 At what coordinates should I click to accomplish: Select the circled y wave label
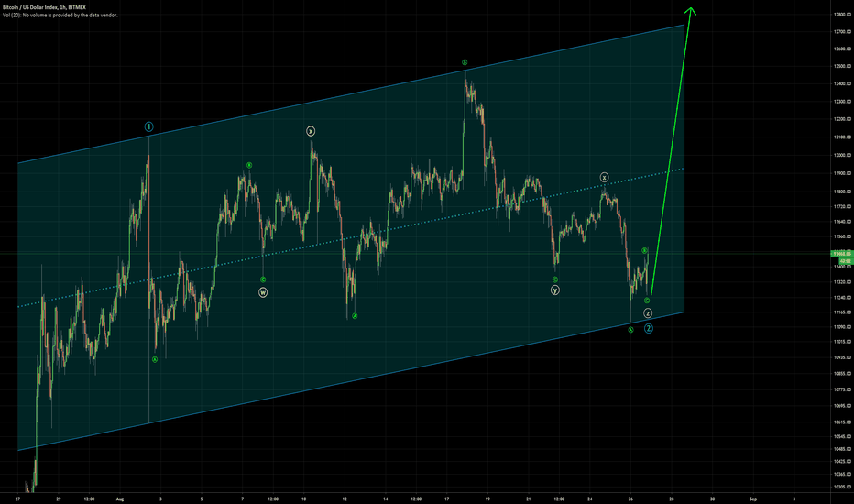click(x=555, y=290)
